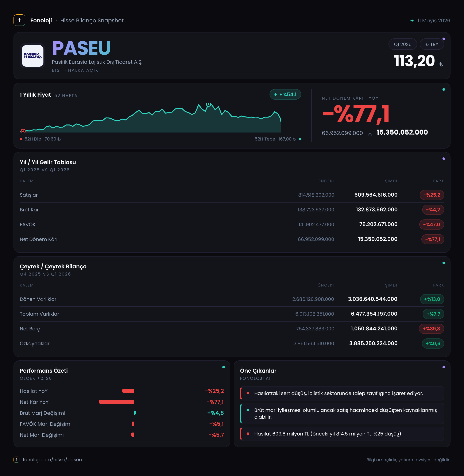Click the Satışlar -%25,2 change badge
Image resolution: width=464 pixels, height=476 pixels.
coord(432,195)
